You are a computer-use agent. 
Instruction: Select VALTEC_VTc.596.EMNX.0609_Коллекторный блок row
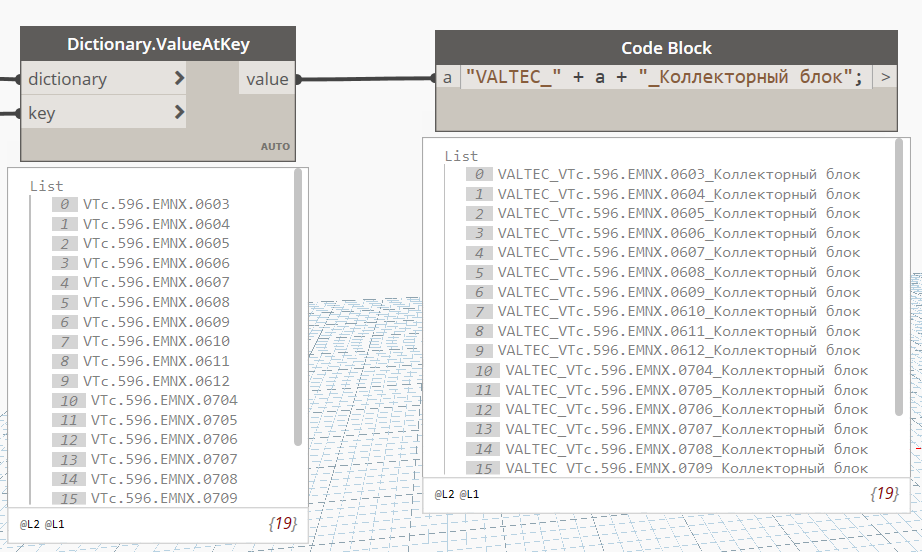pos(679,292)
